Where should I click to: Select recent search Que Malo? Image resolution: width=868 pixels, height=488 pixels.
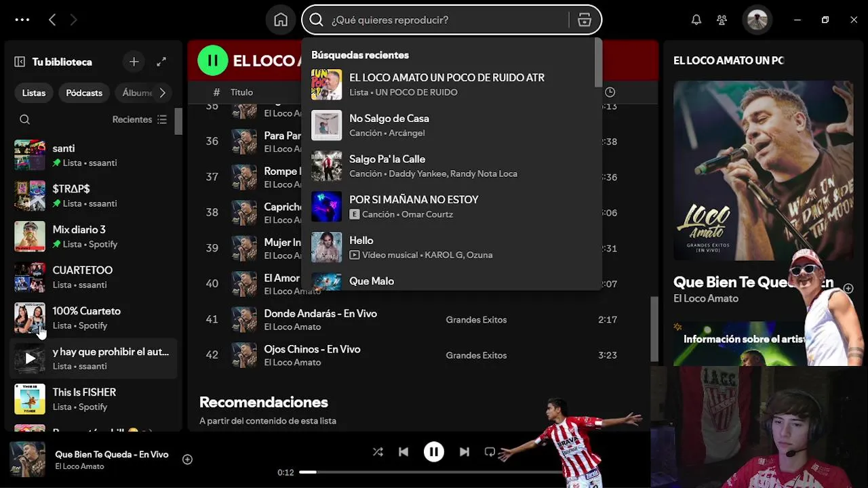point(450,281)
